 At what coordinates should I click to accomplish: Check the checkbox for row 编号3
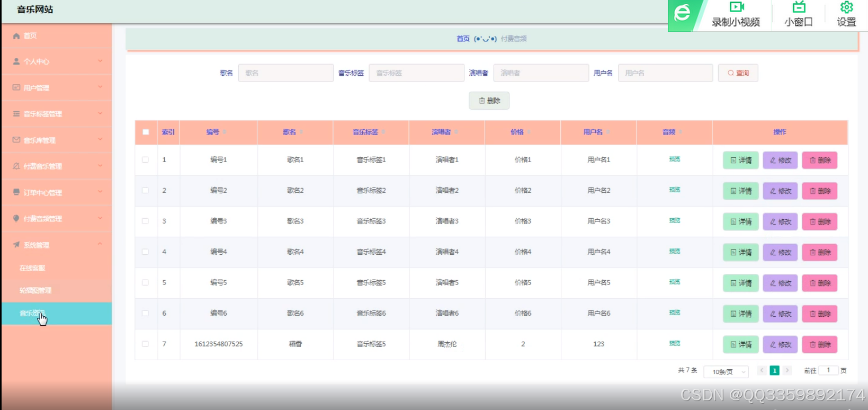(145, 221)
